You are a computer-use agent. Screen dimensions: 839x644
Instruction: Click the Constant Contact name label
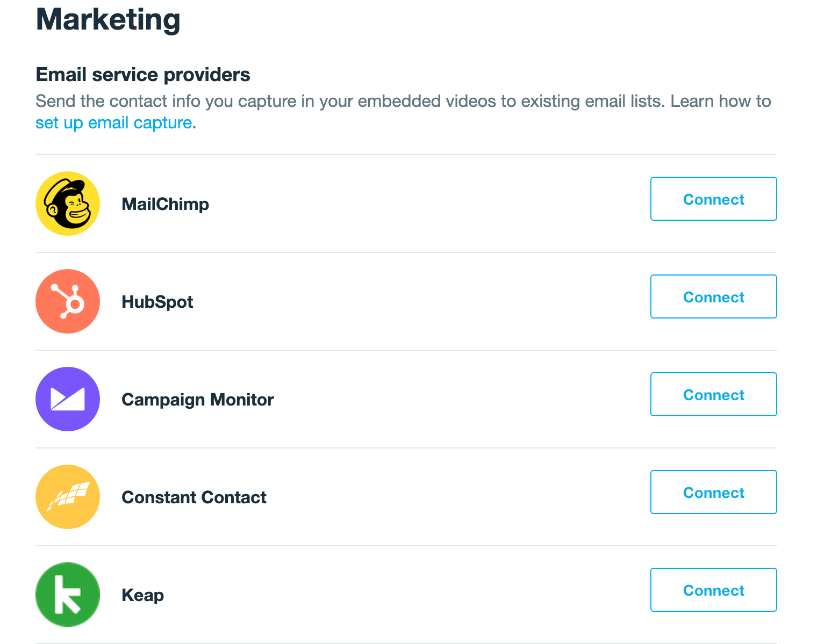pyautogui.click(x=193, y=497)
